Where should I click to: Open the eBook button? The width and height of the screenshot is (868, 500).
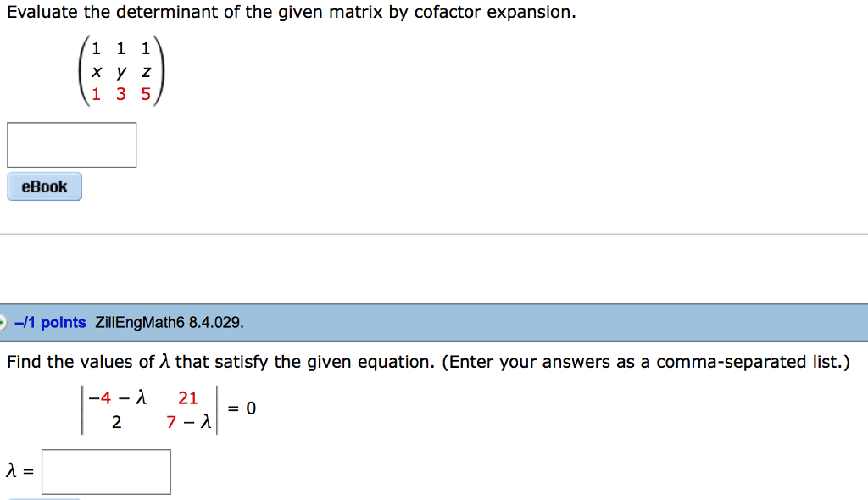(x=44, y=186)
